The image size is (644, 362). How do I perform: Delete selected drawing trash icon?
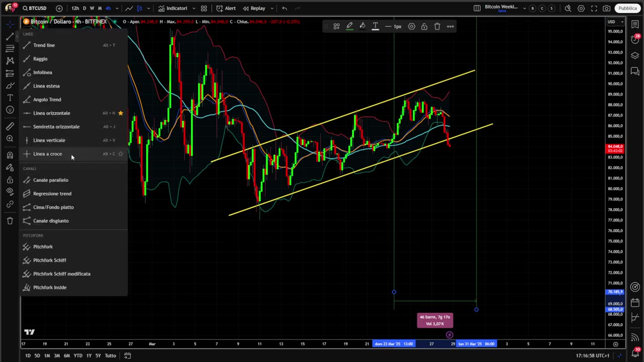[437, 26]
